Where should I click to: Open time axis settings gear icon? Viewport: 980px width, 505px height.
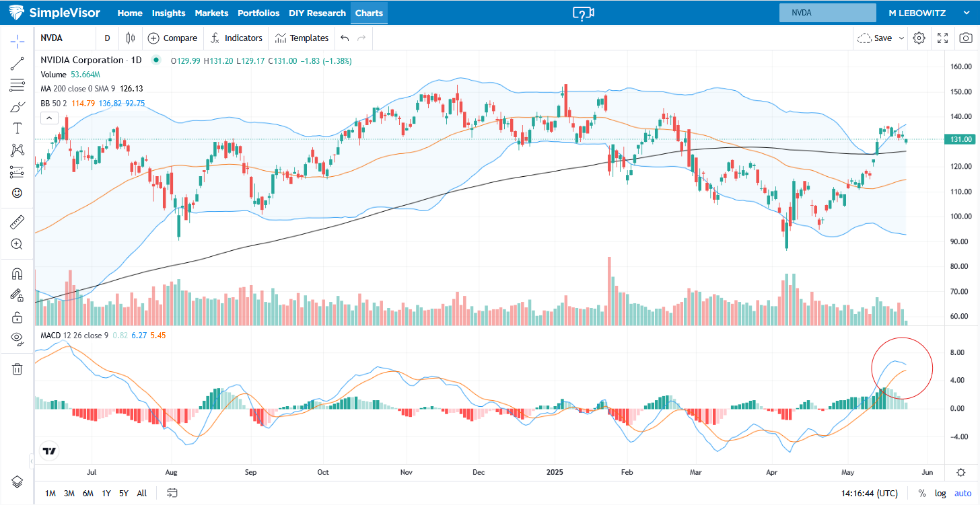[x=960, y=473]
